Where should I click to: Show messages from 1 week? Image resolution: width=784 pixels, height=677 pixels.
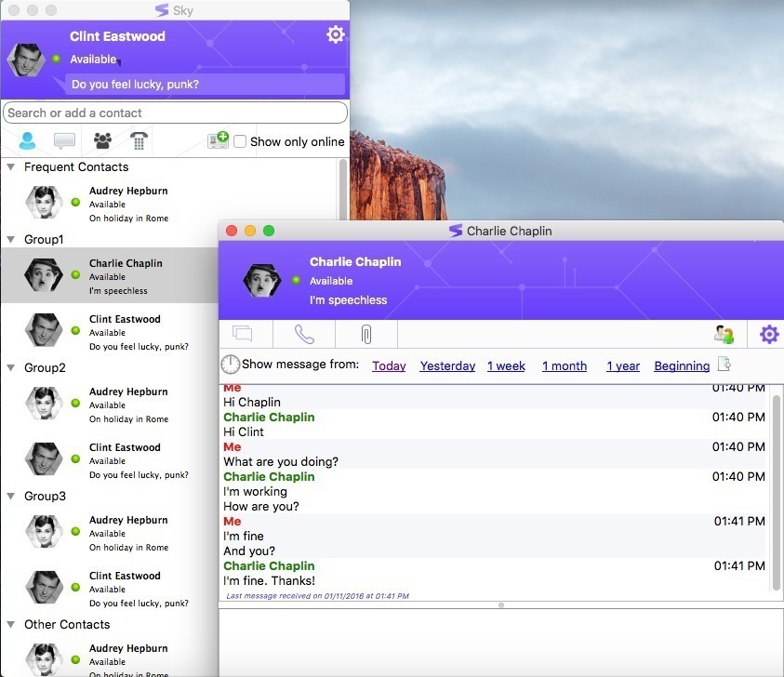506,366
